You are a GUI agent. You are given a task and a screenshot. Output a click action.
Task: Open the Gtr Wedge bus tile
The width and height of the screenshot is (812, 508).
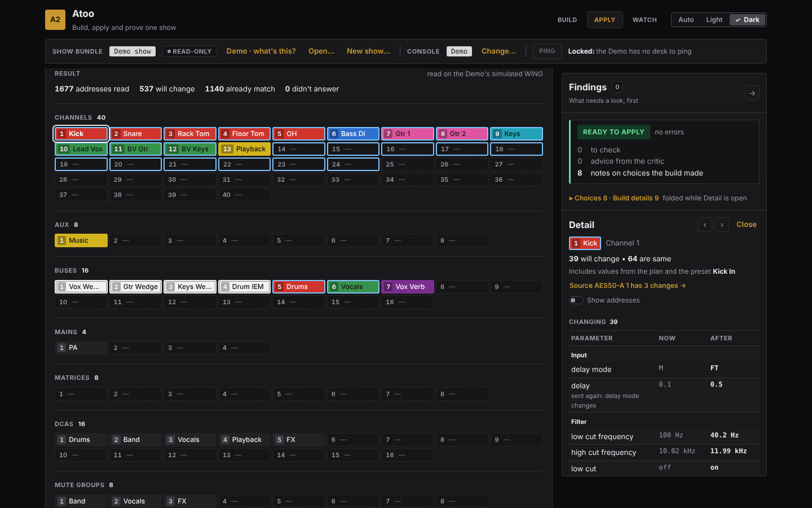(135, 287)
